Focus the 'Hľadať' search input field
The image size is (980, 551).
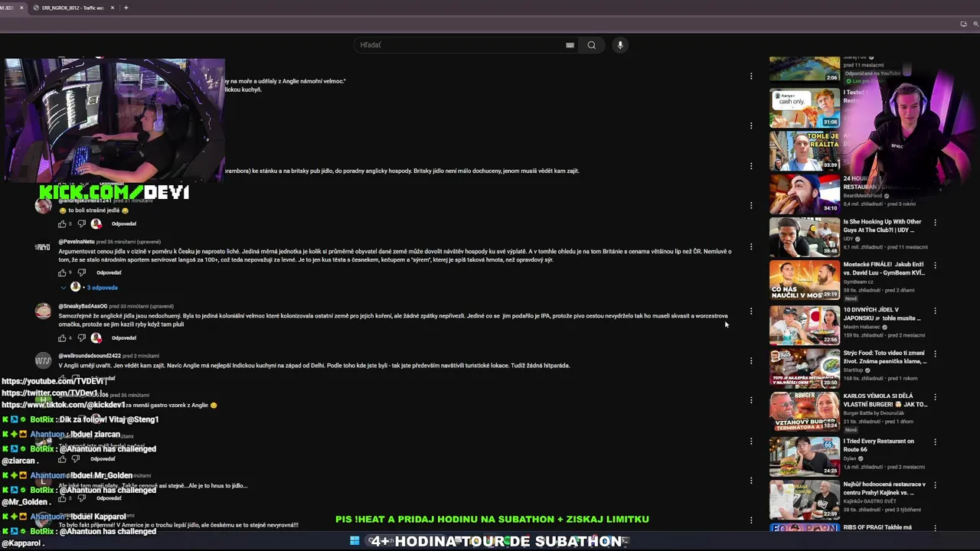coord(459,45)
